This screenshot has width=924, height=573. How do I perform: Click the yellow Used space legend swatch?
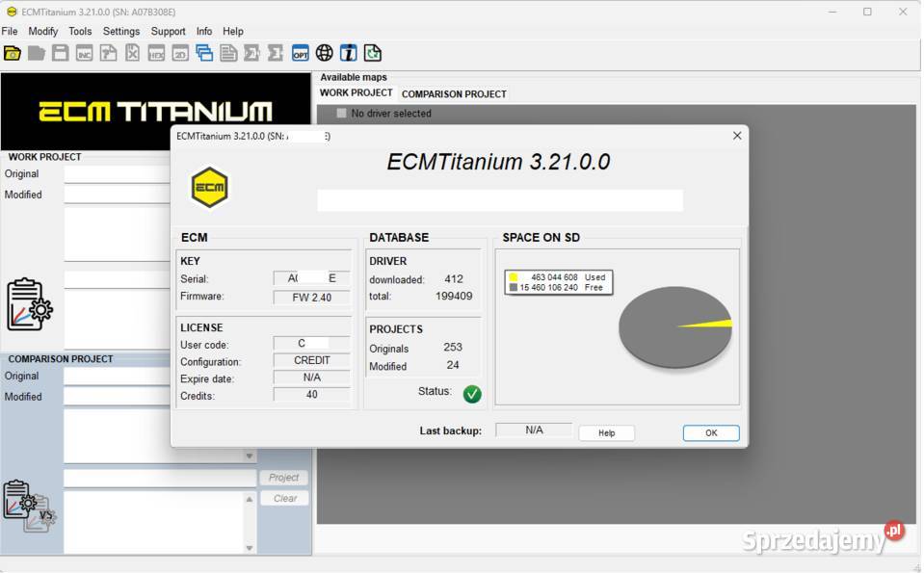[512, 275]
